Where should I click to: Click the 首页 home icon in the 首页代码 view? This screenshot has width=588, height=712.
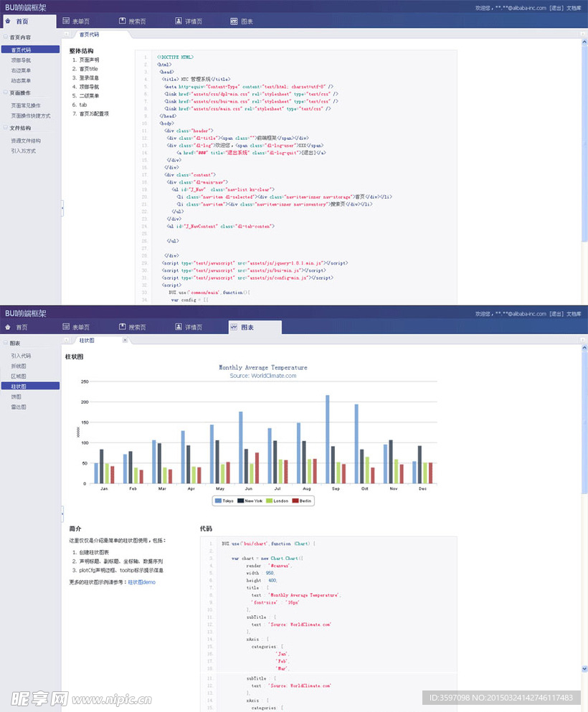click(8, 21)
